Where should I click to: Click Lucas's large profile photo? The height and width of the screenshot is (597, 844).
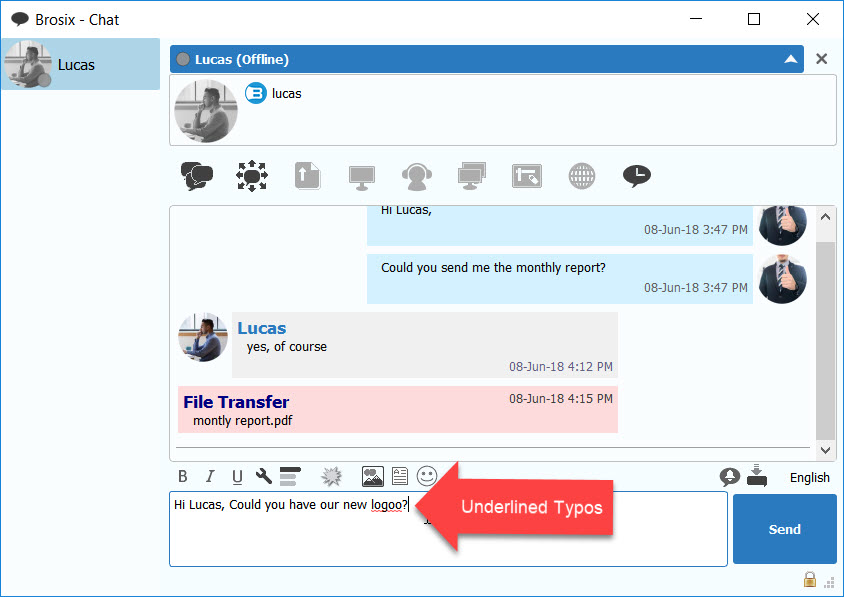pyautogui.click(x=206, y=111)
